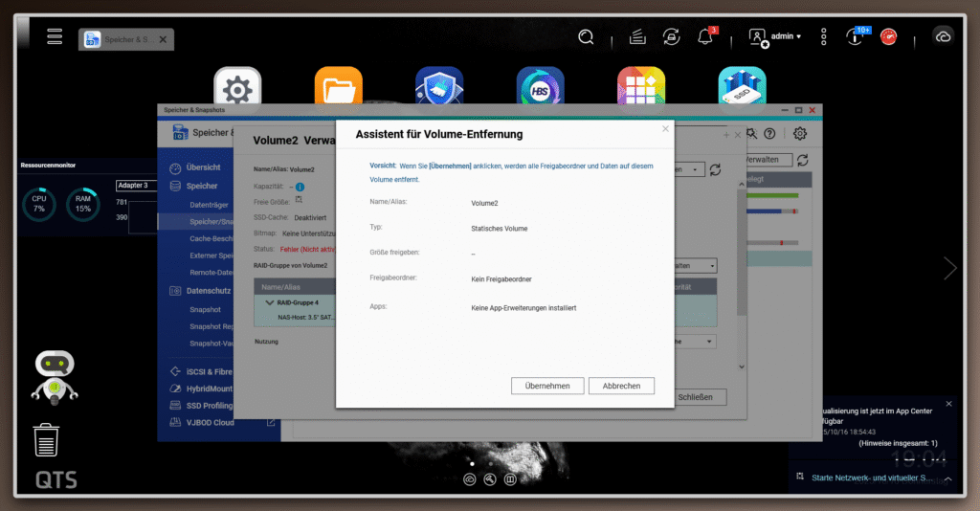This screenshot has height=511, width=980.
Task: Click the search magnifier in top bar
Action: [586, 36]
